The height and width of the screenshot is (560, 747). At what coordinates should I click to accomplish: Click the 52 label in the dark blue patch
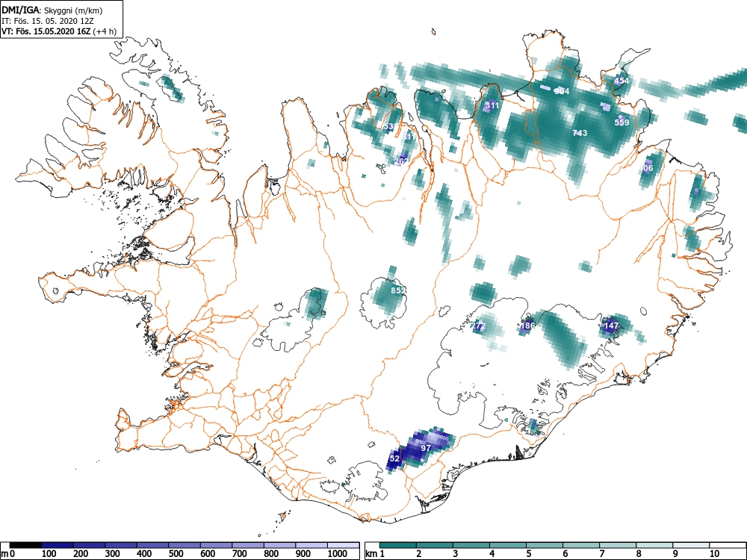(395, 458)
